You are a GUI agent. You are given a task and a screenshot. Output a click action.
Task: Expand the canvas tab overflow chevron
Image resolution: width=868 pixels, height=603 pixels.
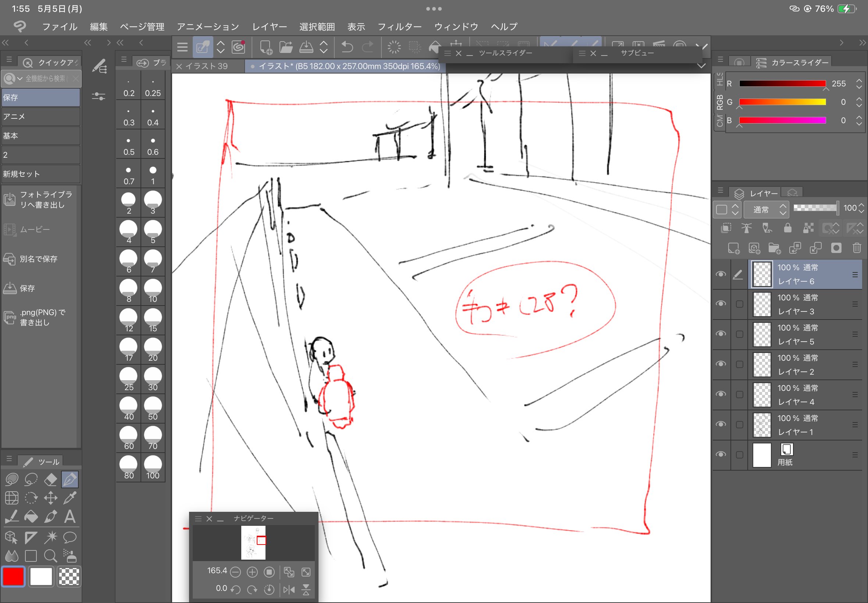pos(701,66)
